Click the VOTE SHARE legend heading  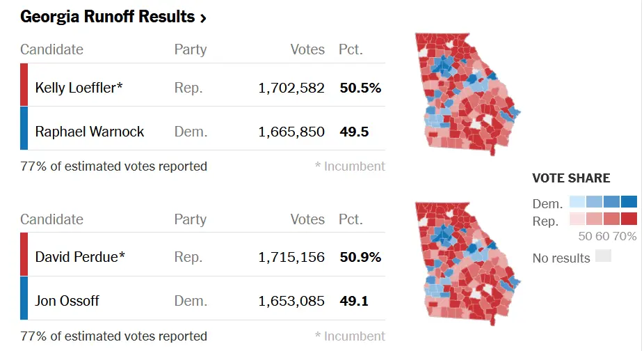click(x=571, y=178)
